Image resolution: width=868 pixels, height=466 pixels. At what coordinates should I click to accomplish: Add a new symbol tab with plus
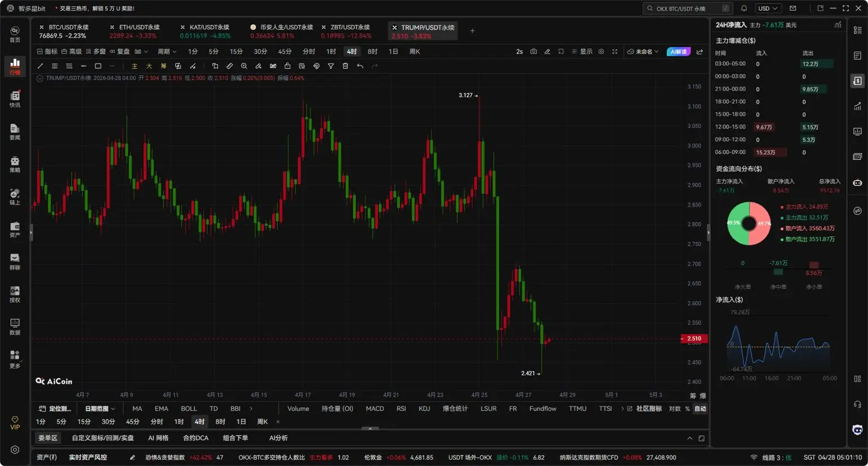click(472, 31)
